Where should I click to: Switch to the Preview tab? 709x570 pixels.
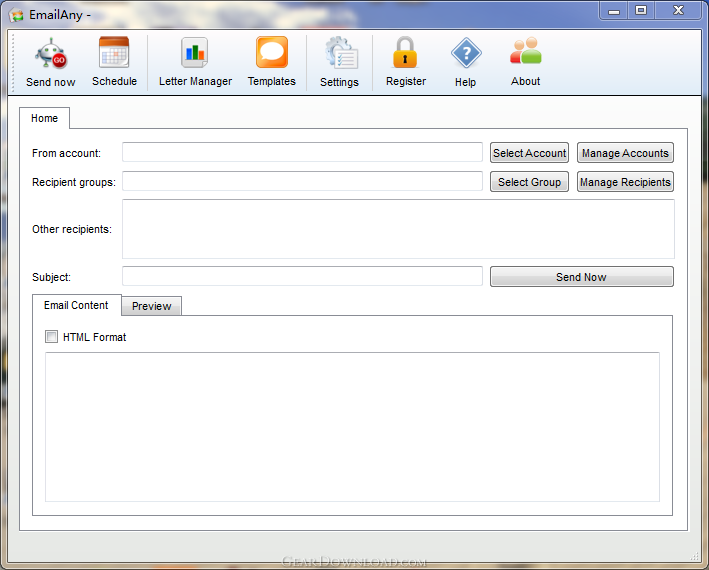(151, 306)
